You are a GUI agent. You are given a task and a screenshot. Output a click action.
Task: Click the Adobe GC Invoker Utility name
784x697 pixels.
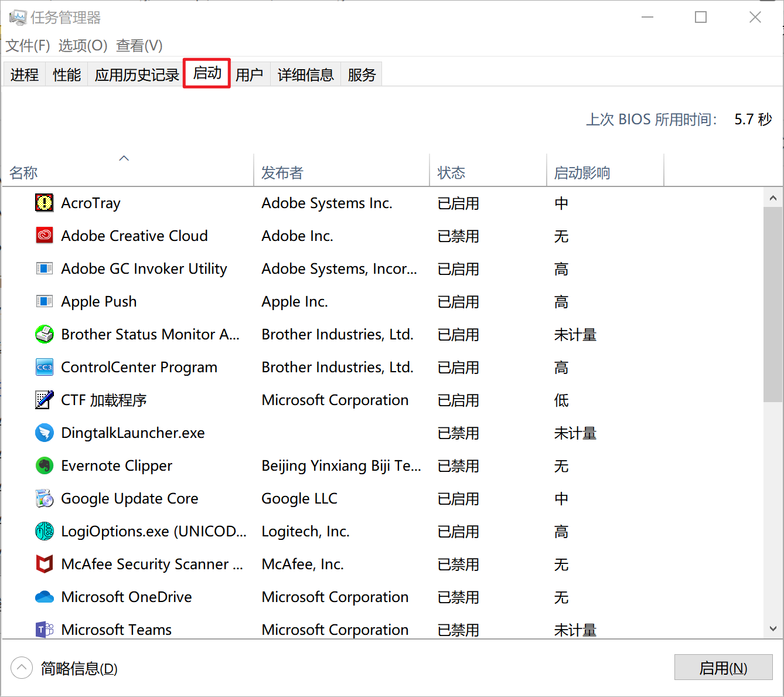point(144,268)
